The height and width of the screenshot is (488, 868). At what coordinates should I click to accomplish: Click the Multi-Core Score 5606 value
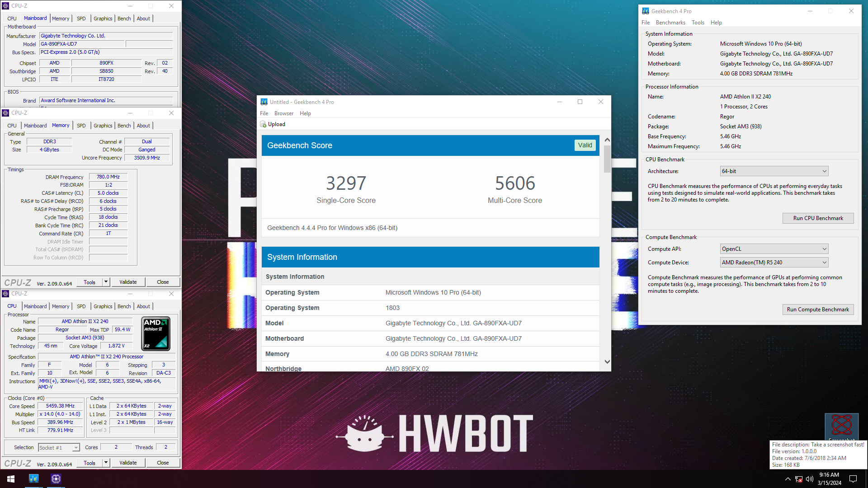point(515,183)
